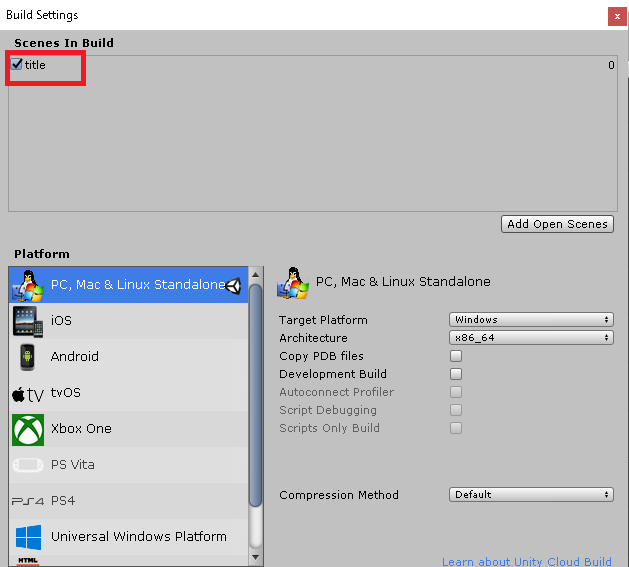Screen dimensions: 629x567
Task: Select the Android platform row
Action: click(128, 357)
